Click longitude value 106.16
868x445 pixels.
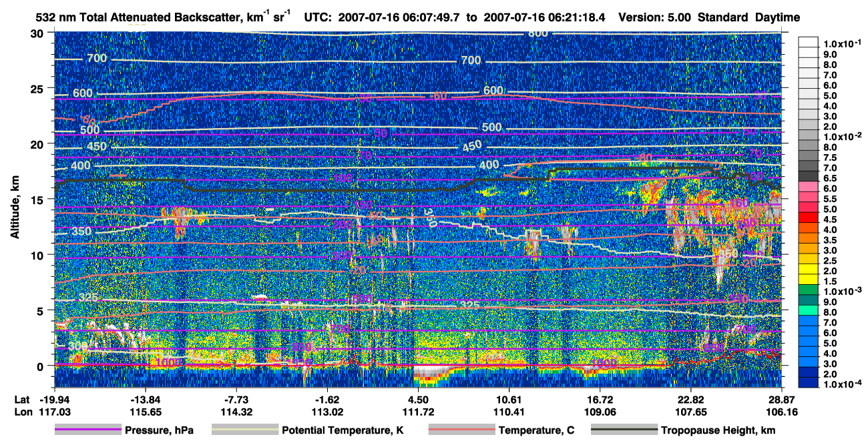pyautogui.click(x=781, y=412)
